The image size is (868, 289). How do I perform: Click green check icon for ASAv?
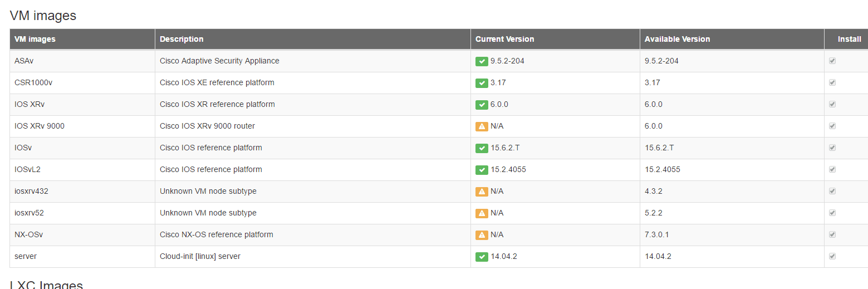pyautogui.click(x=482, y=61)
